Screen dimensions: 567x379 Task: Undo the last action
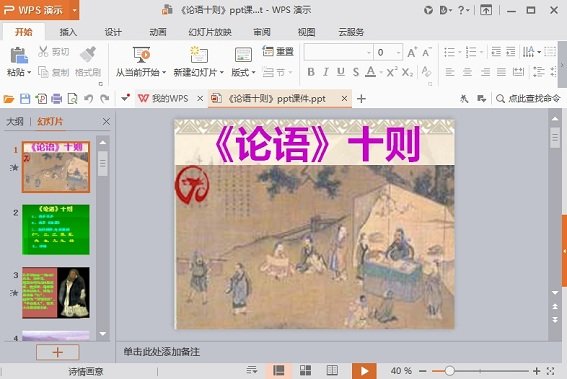[89, 99]
